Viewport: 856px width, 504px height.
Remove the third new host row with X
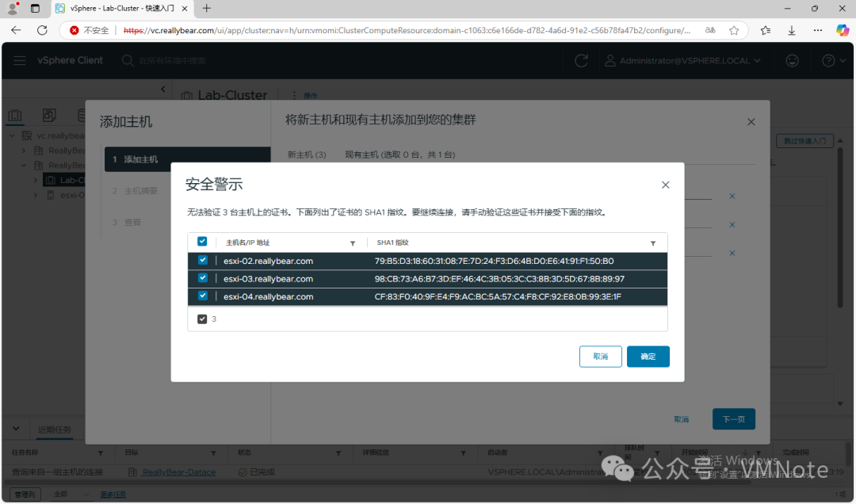[x=732, y=253]
